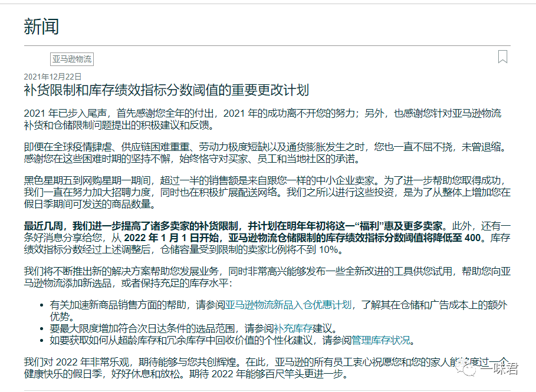536x392 pixels.
Task: Click the date 2021年12月22日
Action: click(52, 77)
